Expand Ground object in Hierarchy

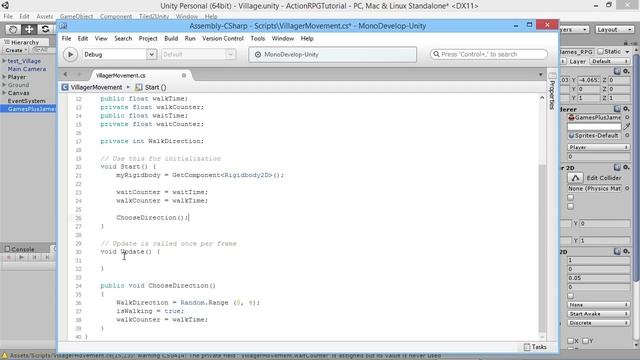4,85
